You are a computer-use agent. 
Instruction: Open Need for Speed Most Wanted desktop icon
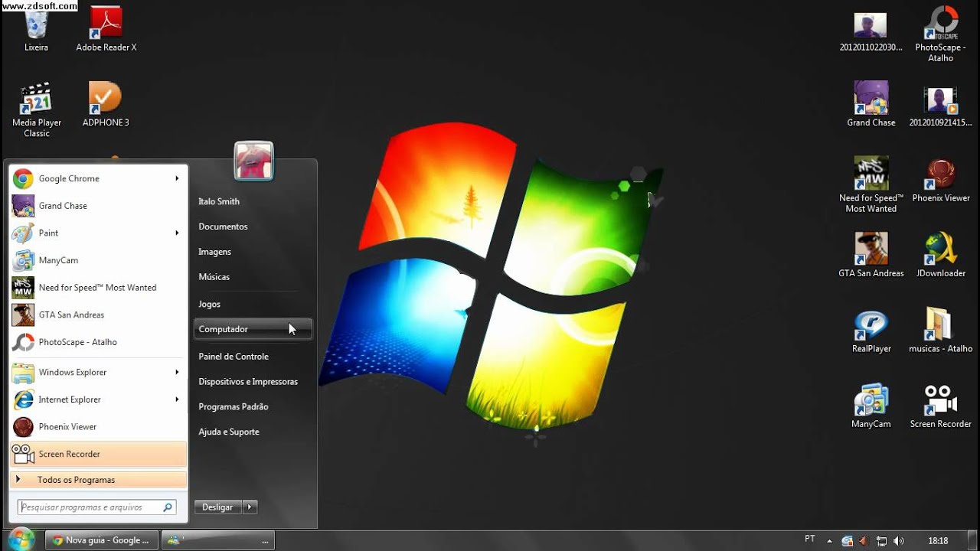[871, 185]
